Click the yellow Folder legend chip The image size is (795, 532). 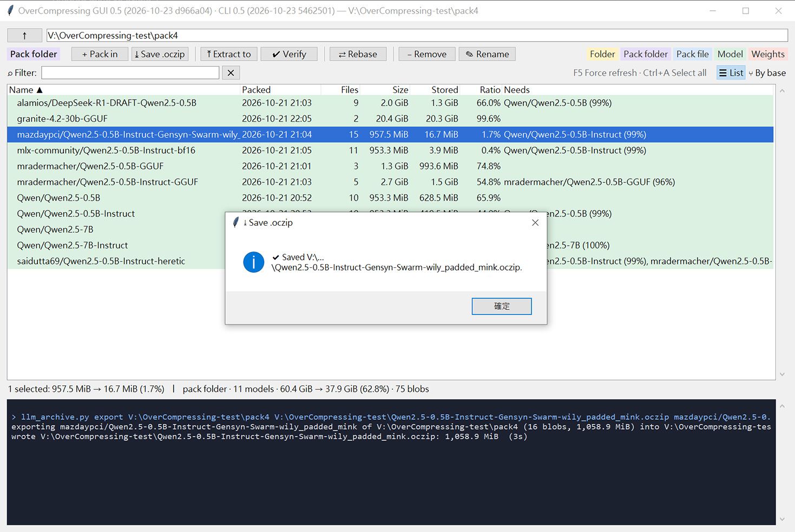tap(602, 54)
